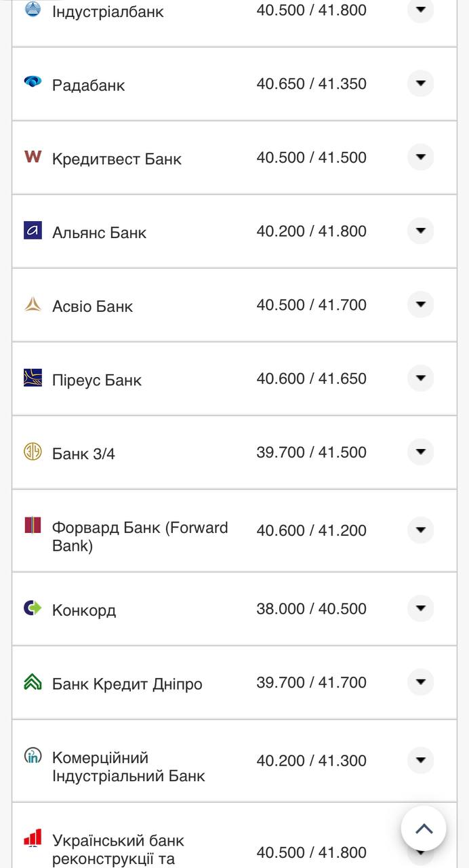Select the Форвард Банк (Forward Bank) name
This screenshot has height=868, width=469.
140,536
